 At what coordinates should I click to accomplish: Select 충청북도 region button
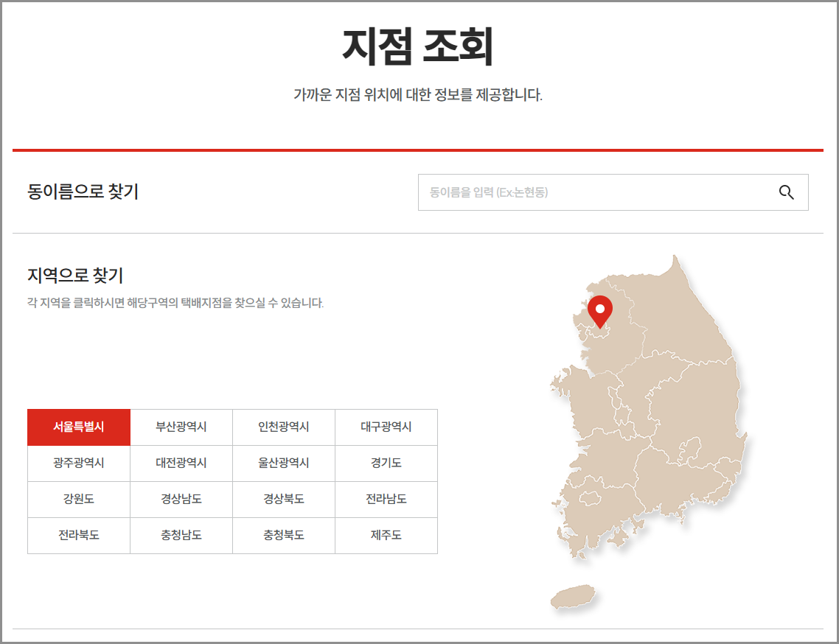(x=283, y=536)
